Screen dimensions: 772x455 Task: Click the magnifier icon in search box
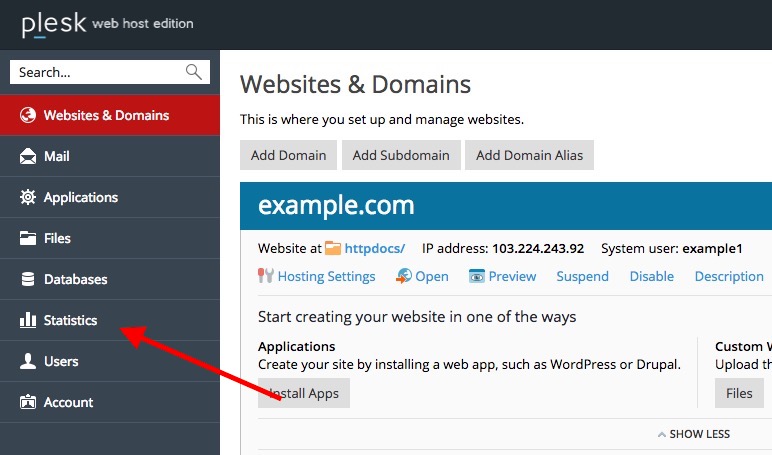[194, 72]
